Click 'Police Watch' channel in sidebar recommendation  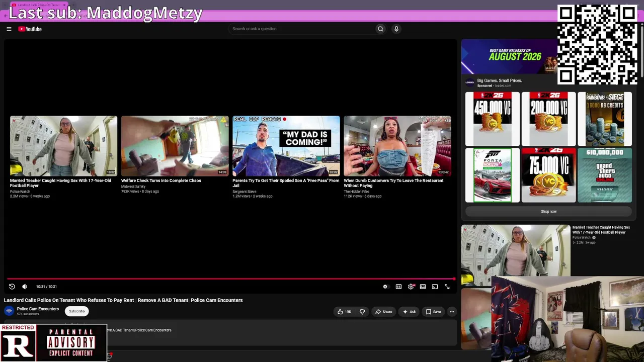pos(582,238)
